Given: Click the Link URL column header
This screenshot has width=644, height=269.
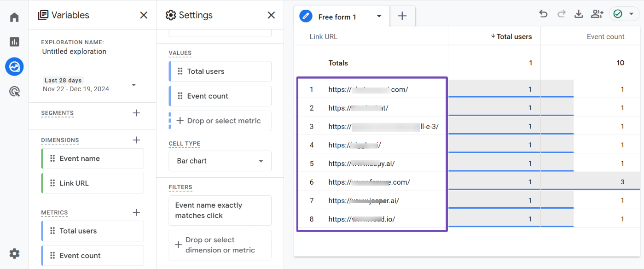Looking at the screenshot, I should coord(324,37).
